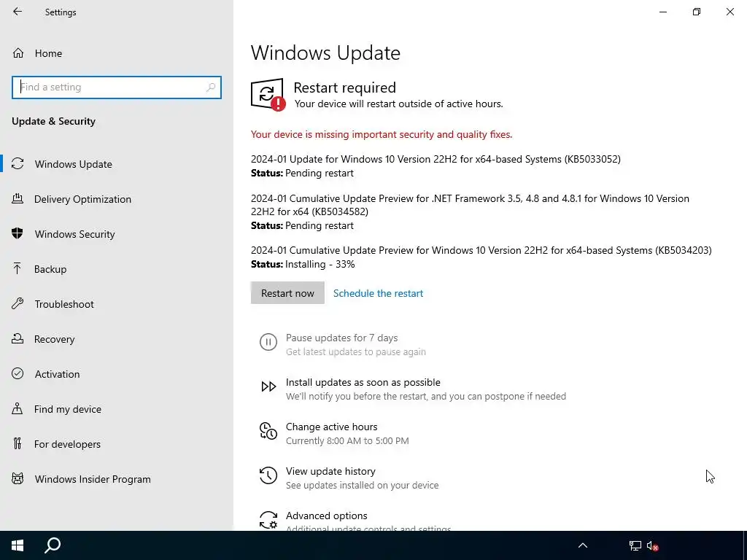Click the Delivery Optimization icon
The image size is (747, 560).
pos(18,198)
